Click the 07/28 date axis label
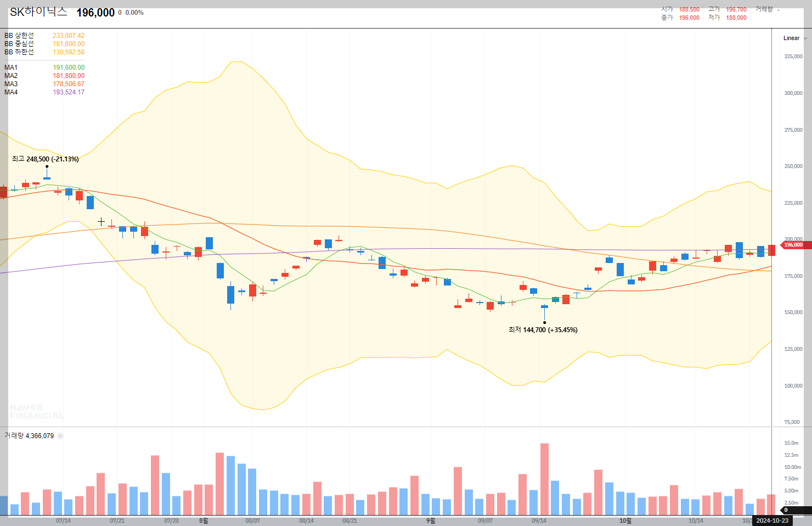 [x=171, y=521]
